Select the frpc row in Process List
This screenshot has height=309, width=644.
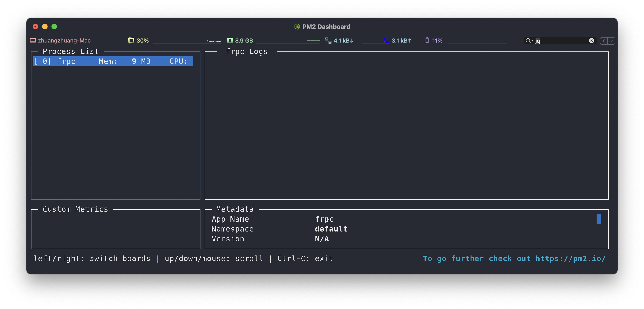113,61
